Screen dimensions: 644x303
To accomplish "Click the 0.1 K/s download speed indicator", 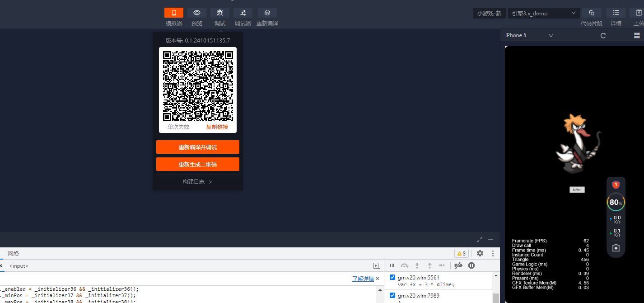I will pos(616,232).
